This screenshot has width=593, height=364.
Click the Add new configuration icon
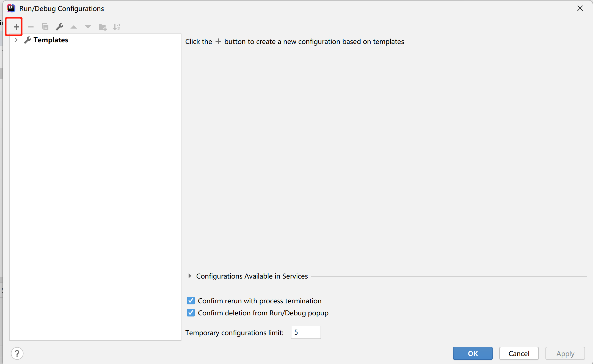pyautogui.click(x=16, y=26)
